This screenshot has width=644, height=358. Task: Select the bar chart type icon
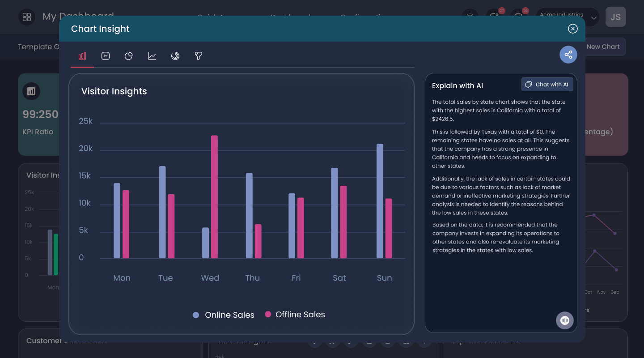click(82, 56)
